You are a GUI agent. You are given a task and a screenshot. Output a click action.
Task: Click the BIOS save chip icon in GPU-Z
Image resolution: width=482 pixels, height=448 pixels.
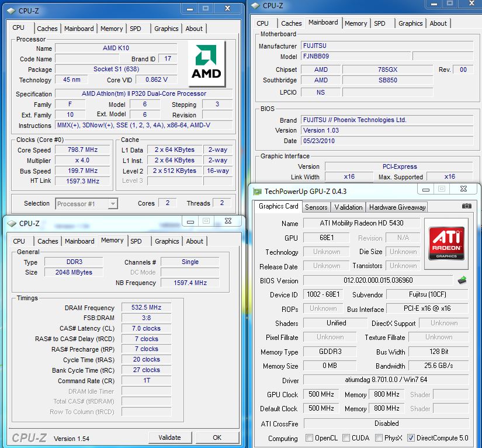click(x=462, y=280)
